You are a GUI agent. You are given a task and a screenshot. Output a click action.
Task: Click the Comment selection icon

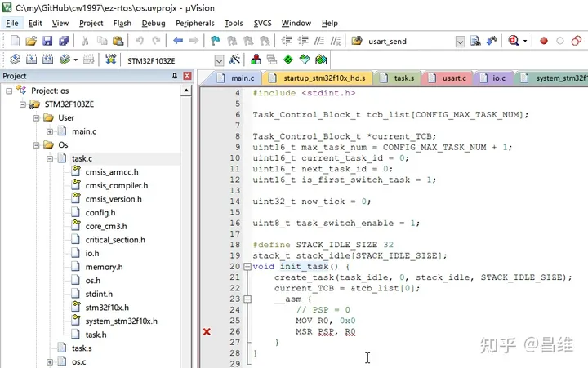point(319,41)
